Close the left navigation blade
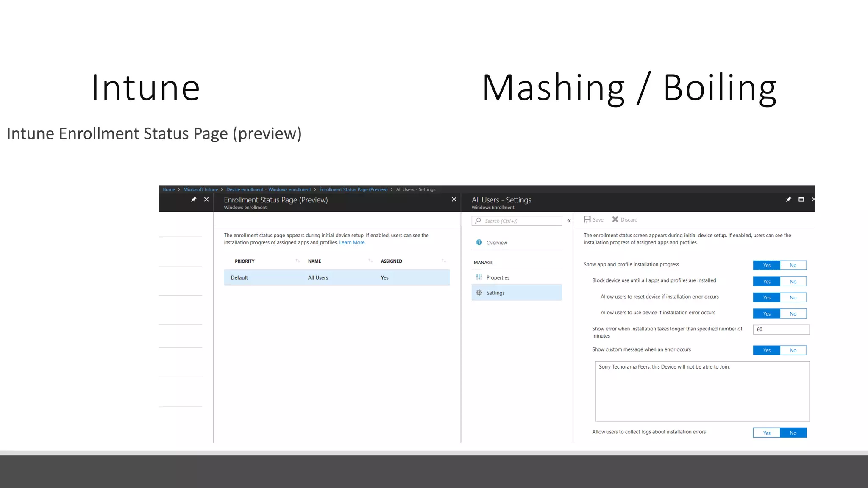 (206, 199)
